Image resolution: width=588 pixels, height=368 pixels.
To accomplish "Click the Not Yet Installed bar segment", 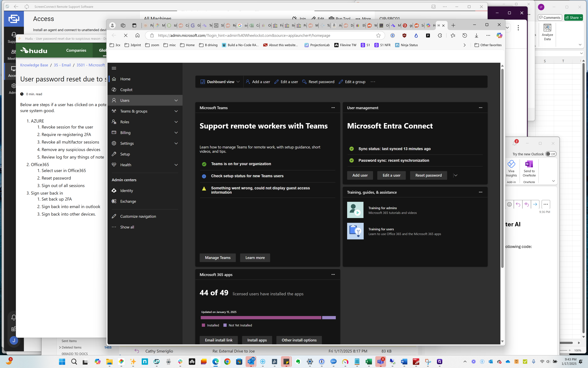I will point(329,318).
